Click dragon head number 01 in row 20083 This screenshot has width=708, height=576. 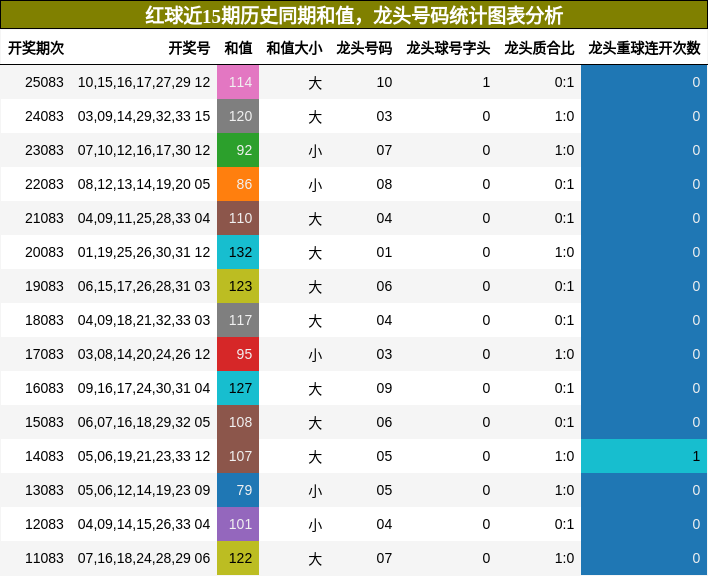(384, 252)
